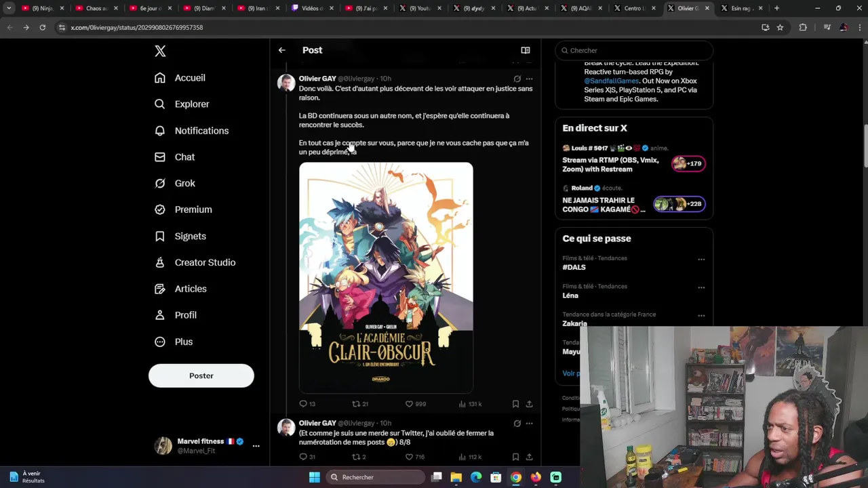Screen dimensions: 868x488
Task: Click the address bar URL
Action: 137,28
